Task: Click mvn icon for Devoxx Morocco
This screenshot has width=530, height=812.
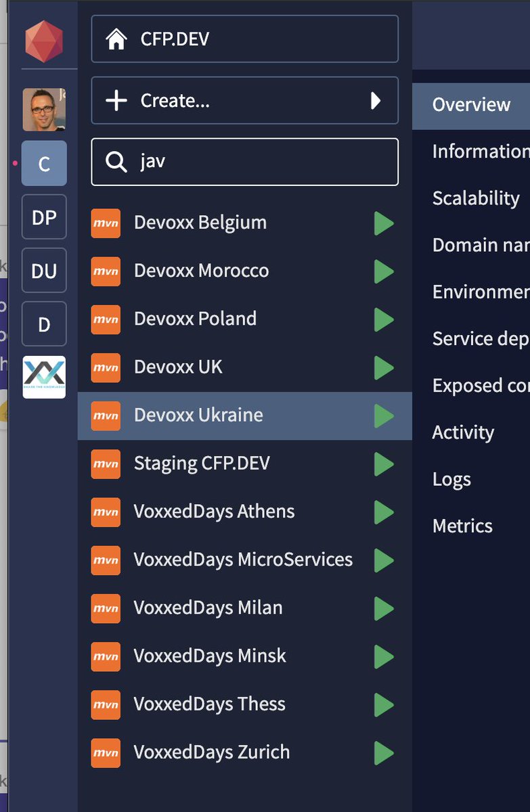Action: pyautogui.click(x=106, y=271)
